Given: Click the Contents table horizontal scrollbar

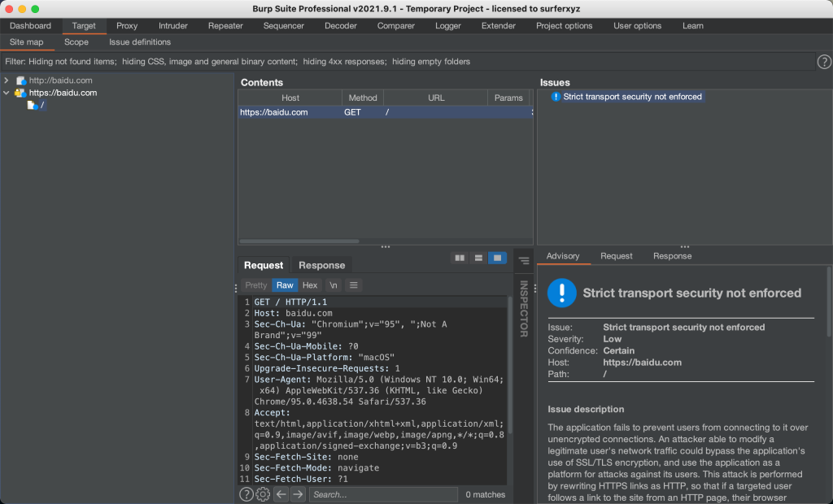Looking at the screenshot, I should pos(299,241).
